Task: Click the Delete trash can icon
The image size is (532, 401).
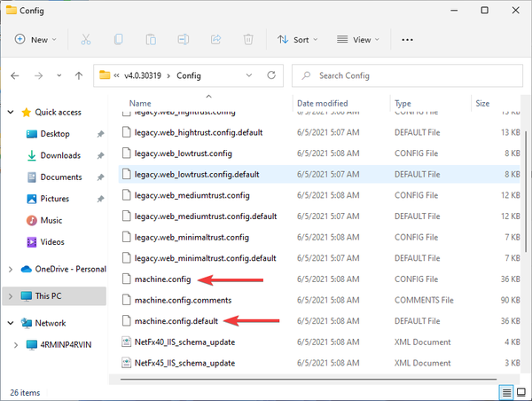Action: click(248, 40)
